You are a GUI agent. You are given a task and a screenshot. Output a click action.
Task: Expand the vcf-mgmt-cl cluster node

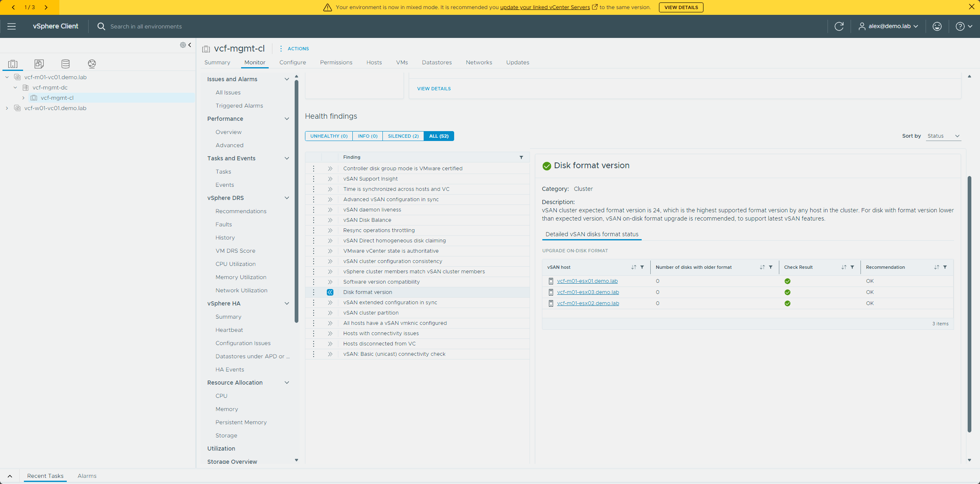[x=23, y=98]
